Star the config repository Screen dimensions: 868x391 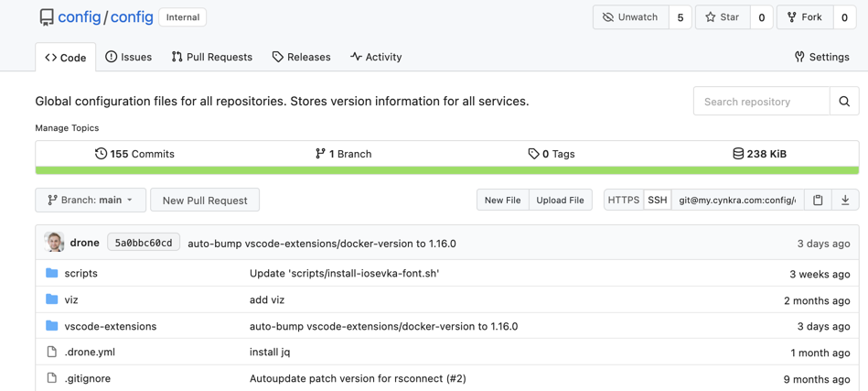coord(723,17)
